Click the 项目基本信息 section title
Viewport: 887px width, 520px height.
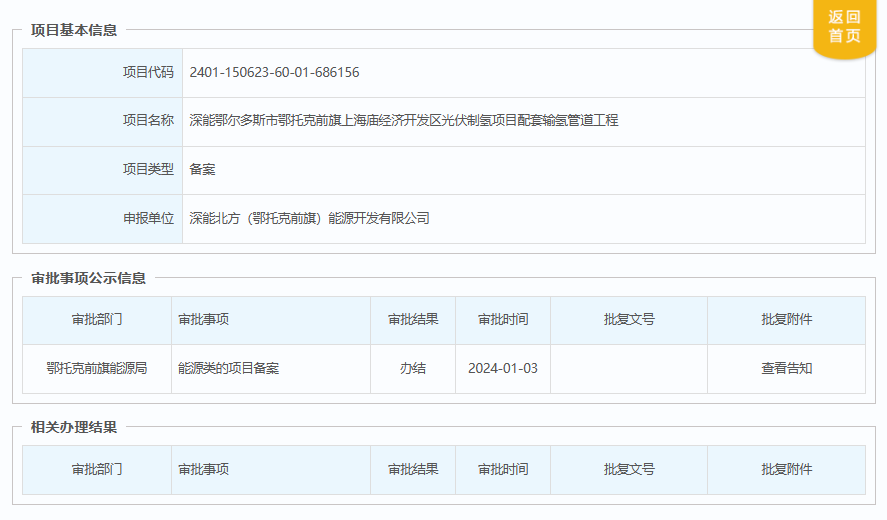[74, 30]
